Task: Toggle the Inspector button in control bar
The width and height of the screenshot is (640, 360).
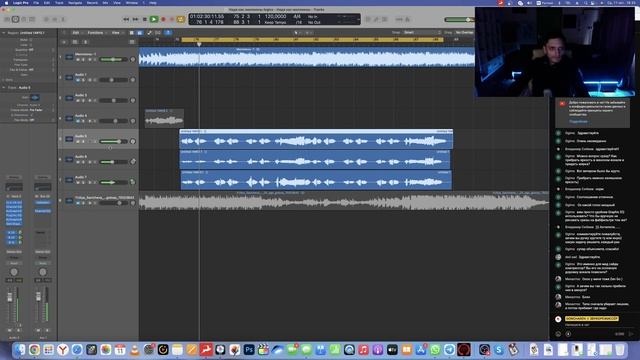Action: point(16,19)
